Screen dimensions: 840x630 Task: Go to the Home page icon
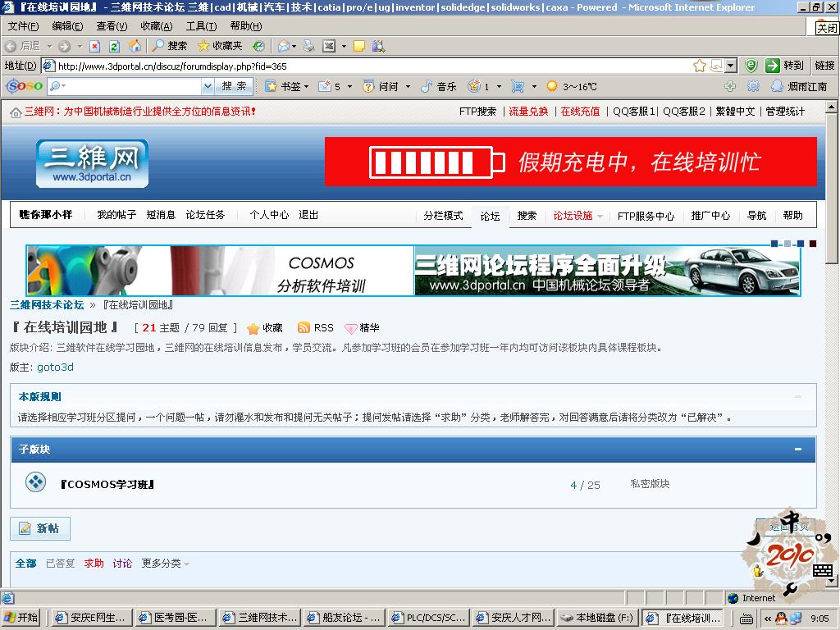135,46
